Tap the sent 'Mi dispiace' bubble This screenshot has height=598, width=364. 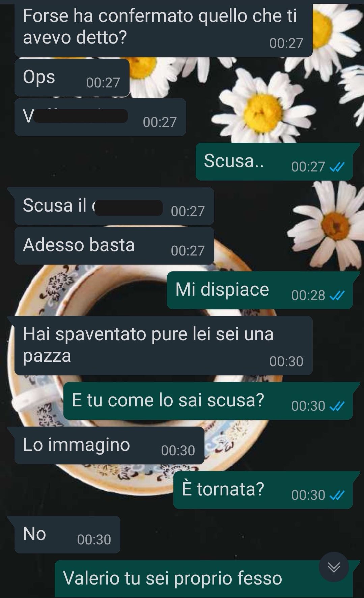(x=260, y=290)
